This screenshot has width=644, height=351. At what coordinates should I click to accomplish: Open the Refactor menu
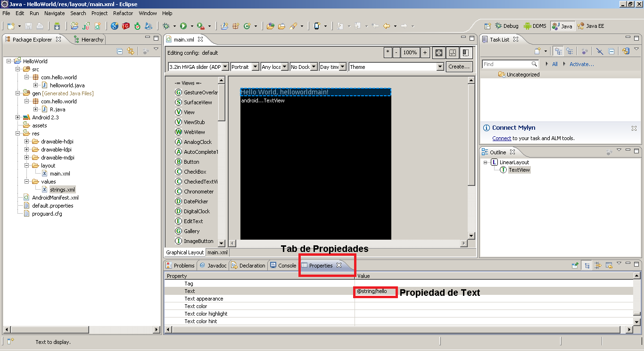(x=123, y=13)
